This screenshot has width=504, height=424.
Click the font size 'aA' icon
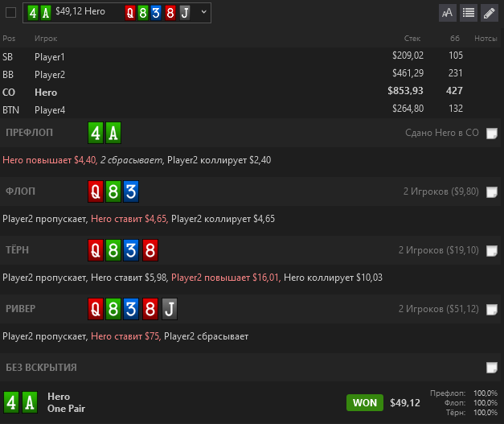coord(448,13)
